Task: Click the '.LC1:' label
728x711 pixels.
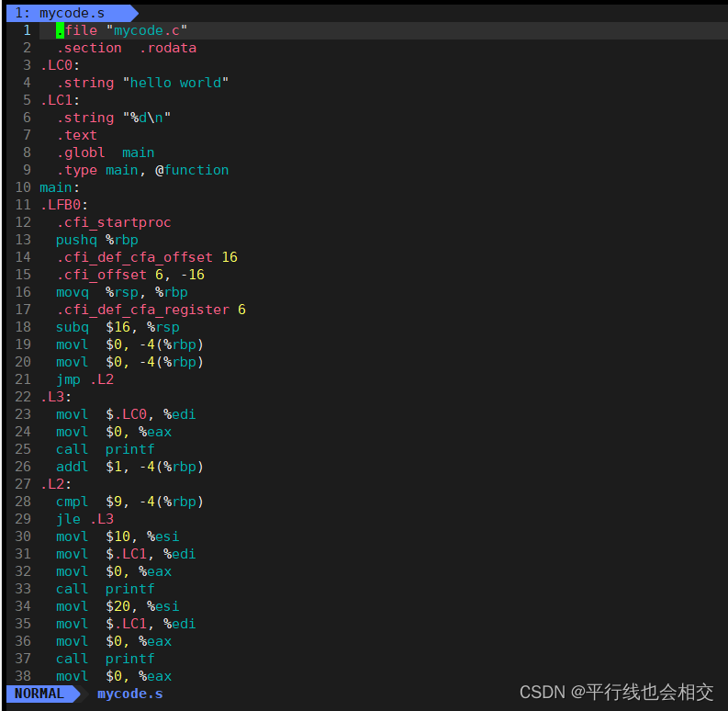Action: point(60,100)
